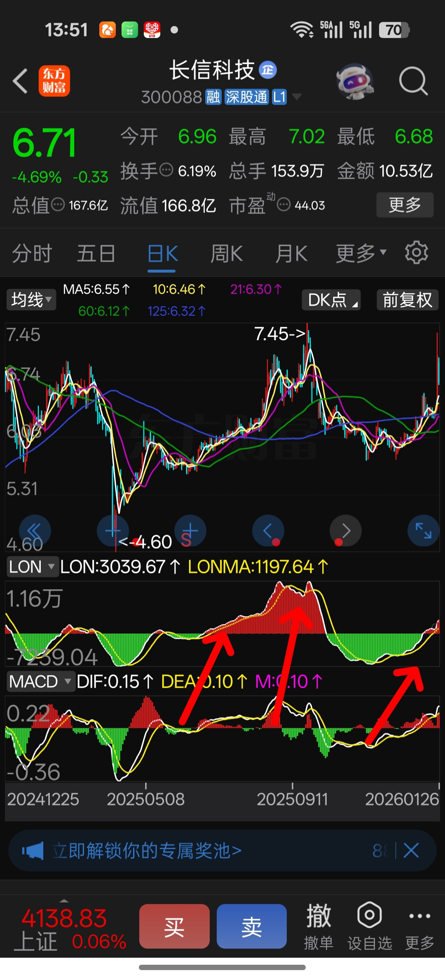
Task: Tap the green app notification icon
Action: click(x=130, y=30)
